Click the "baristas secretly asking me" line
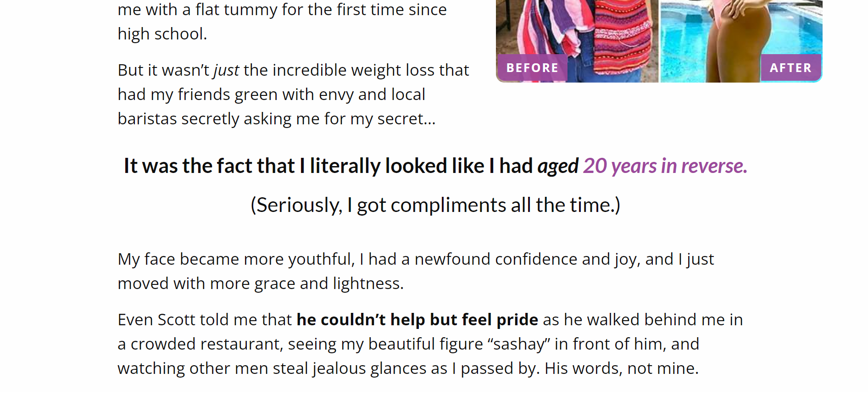This screenshot has height=395, width=868. click(x=277, y=119)
